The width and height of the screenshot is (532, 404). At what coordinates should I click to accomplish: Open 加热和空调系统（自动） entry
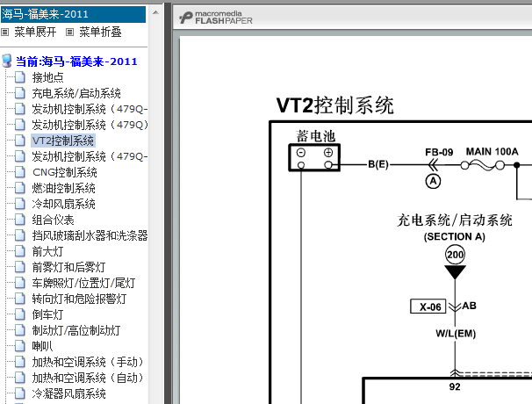click(x=88, y=378)
